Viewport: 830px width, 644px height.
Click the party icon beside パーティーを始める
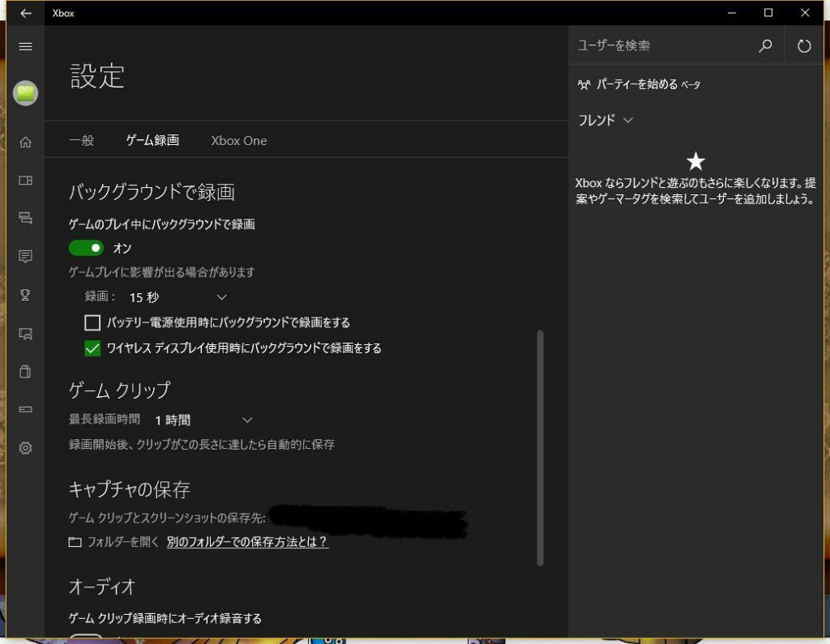[584, 85]
